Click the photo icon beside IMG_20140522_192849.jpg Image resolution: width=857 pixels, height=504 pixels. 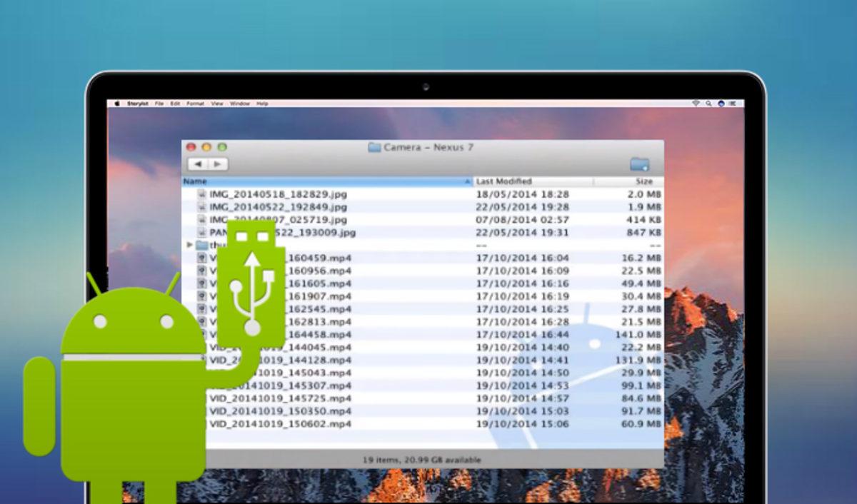[201, 207]
